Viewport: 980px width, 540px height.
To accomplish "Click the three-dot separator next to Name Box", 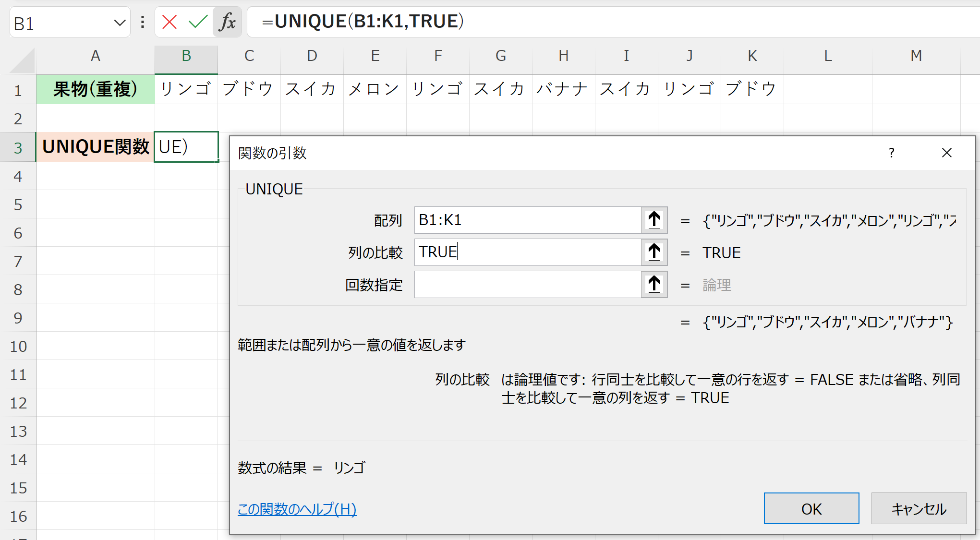I will [x=142, y=22].
